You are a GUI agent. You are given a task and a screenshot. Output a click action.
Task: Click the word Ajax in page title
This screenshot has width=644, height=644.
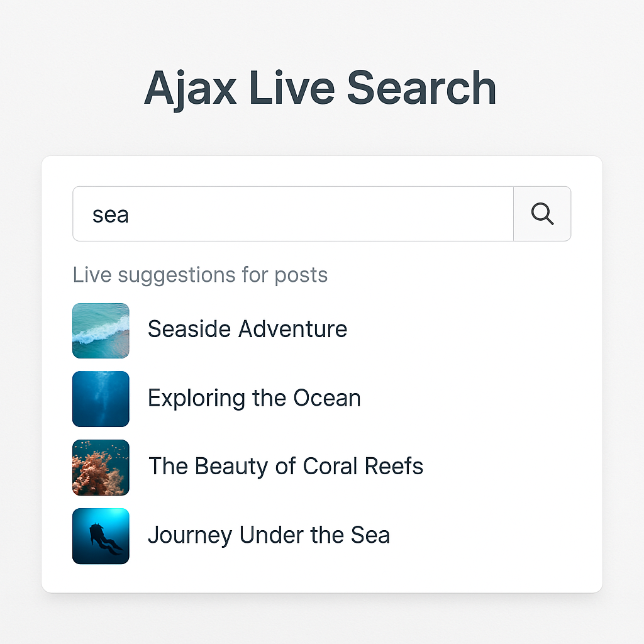[191, 89]
